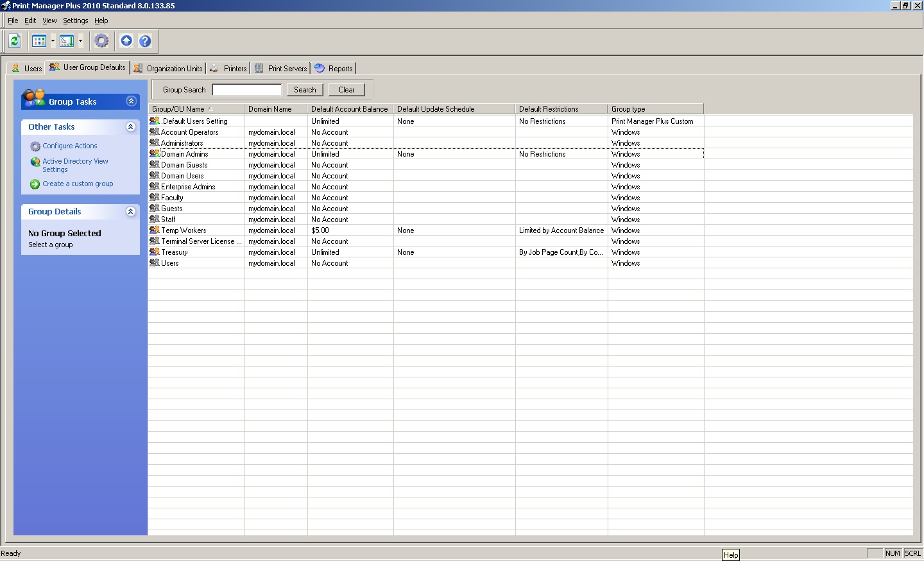Click Create a custom group link
Screen dimensions: 924x561
click(x=78, y=184)
